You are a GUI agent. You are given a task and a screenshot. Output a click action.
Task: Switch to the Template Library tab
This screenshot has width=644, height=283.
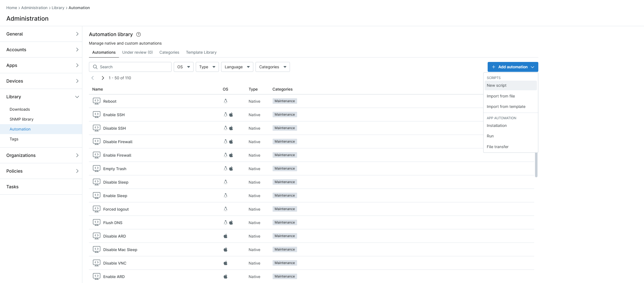201,52
